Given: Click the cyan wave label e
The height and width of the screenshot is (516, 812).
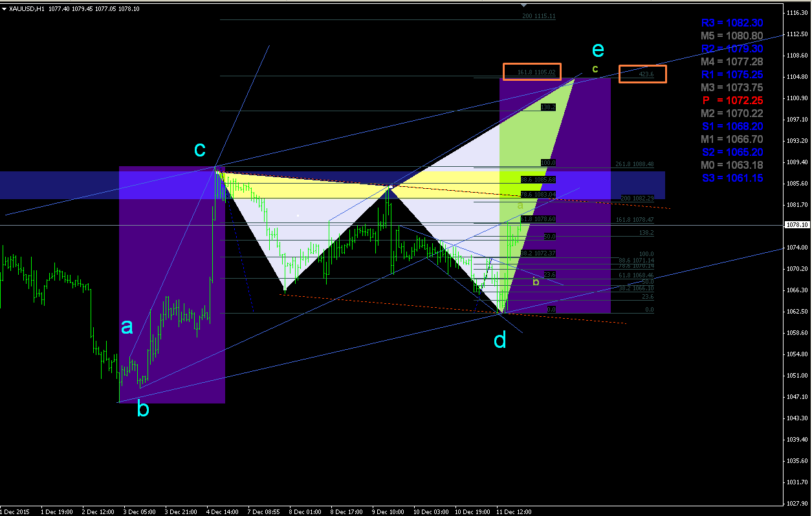Looking at the screenshot, I should pos(598,50).
